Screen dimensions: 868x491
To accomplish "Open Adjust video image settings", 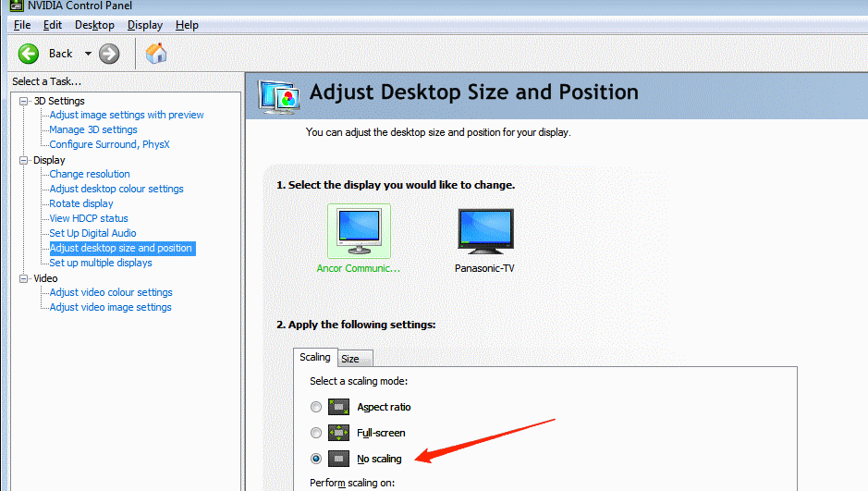I will (x=111, y=307).
